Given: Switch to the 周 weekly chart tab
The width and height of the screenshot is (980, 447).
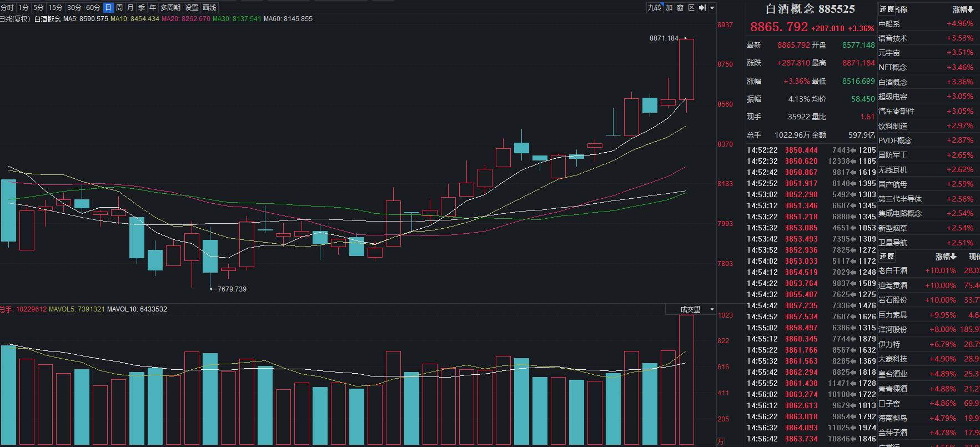Looking at the screenshot, I should 119,8.
